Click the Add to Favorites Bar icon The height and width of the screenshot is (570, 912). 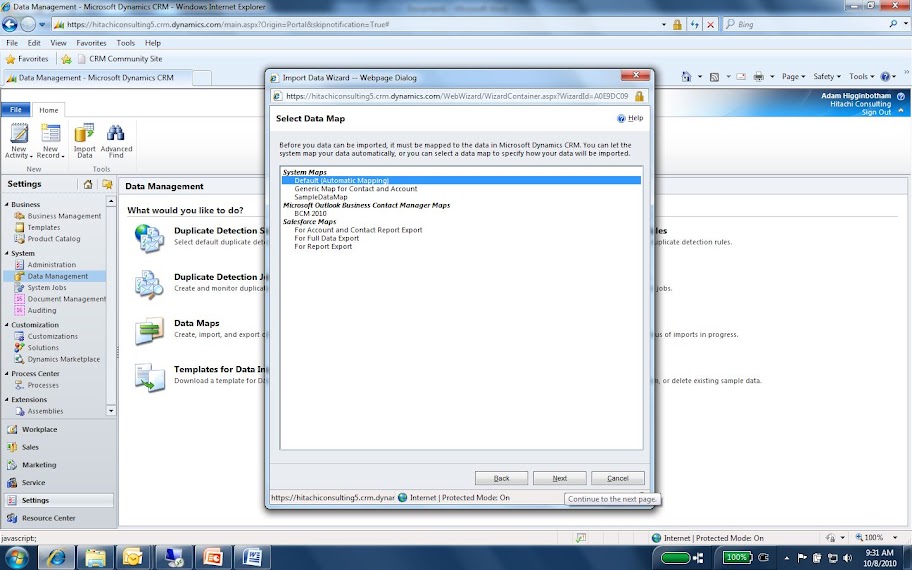click(66, 59)
